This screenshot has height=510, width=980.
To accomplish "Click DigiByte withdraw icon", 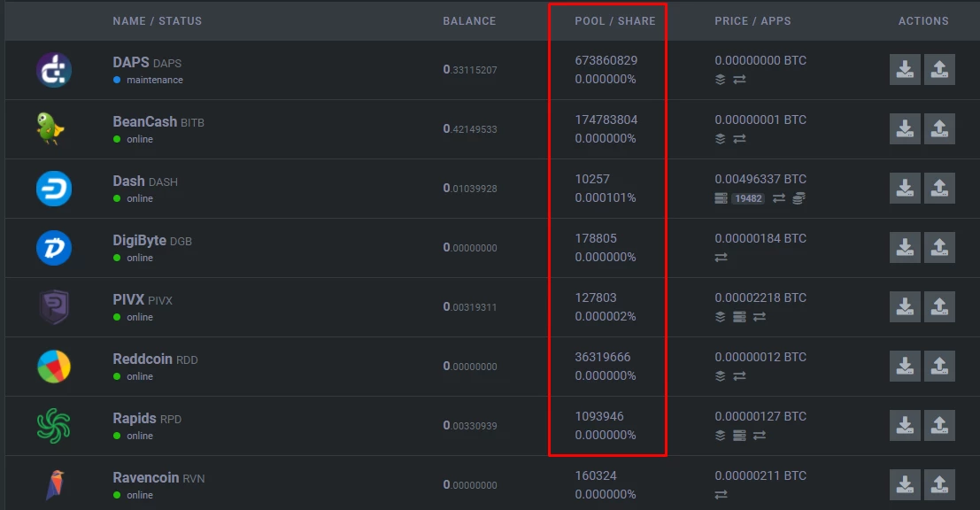I will [x=939, y=248].
